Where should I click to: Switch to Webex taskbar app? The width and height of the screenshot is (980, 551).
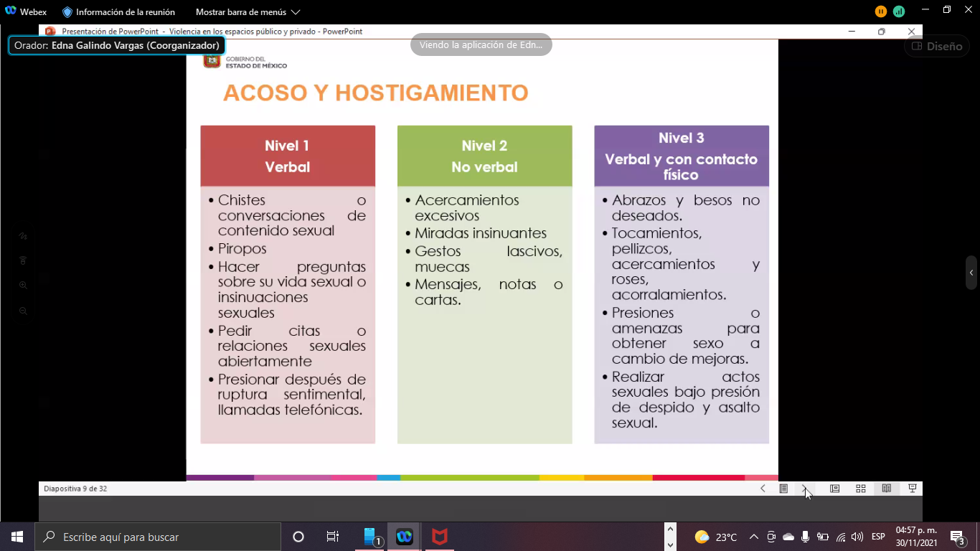(x=405, y=537)
